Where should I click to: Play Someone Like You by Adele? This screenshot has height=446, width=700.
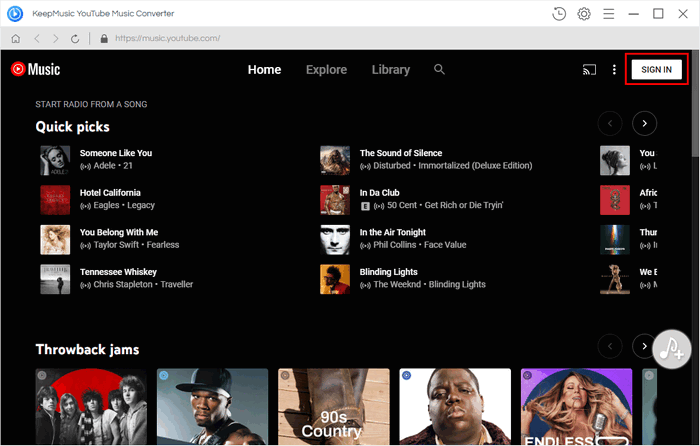(x=116, y=153)
